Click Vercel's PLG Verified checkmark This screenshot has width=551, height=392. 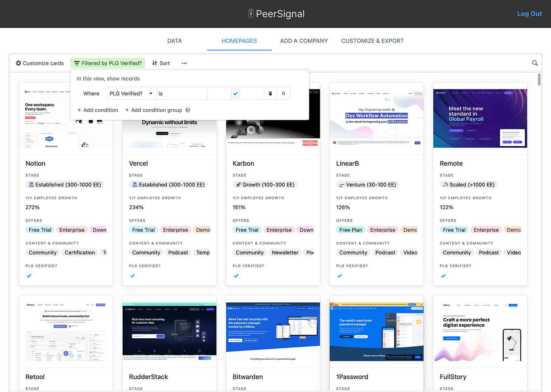click(133, 276)
